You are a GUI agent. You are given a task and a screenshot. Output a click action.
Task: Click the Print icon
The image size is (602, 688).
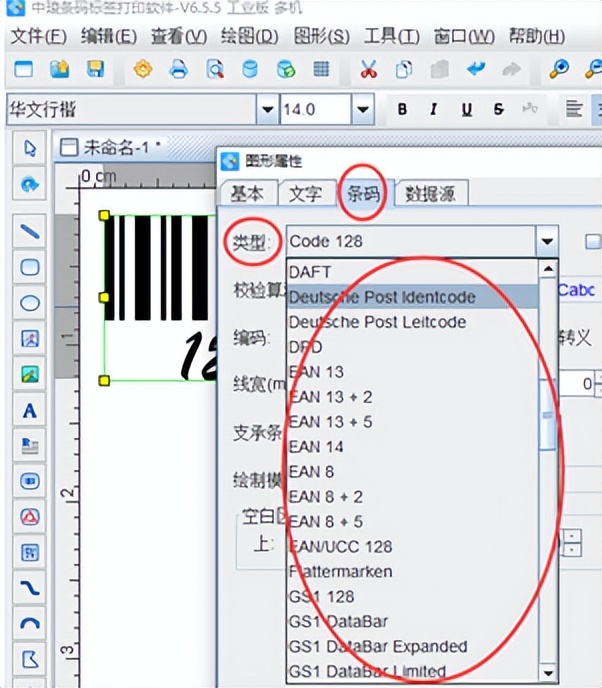click(x=179, y=69)
